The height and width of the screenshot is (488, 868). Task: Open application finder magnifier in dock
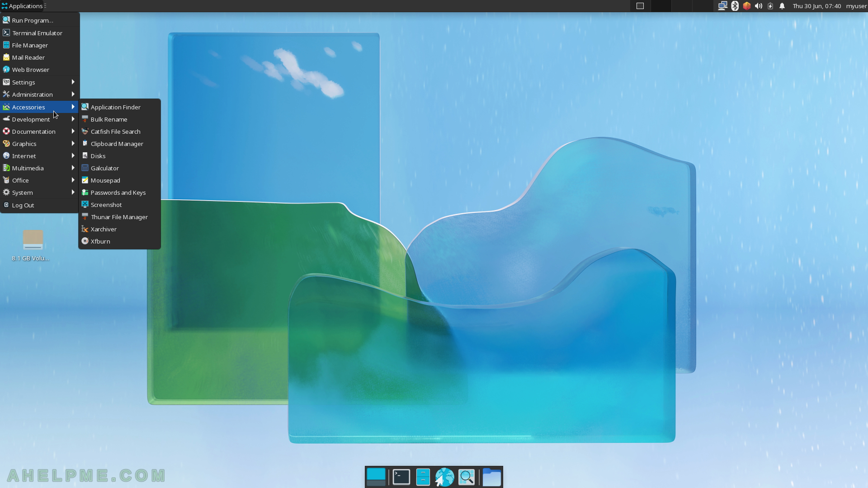click(x=467, y=477)
